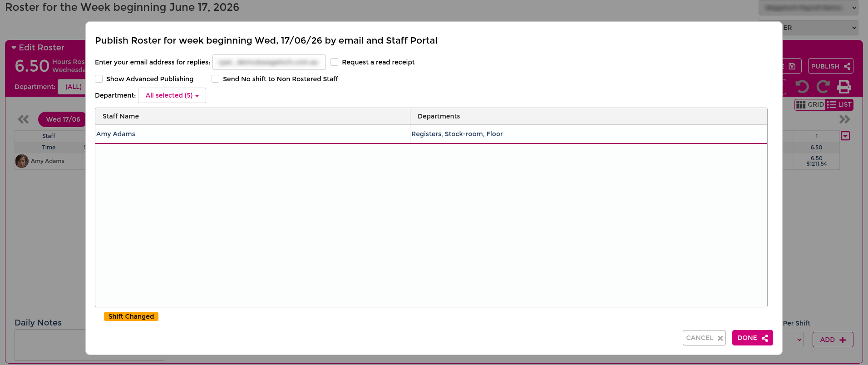This screenshot has height=365, width=868.
Task: Check Send No shift to Non Rostered Staff
Action: tap(216, 79)
